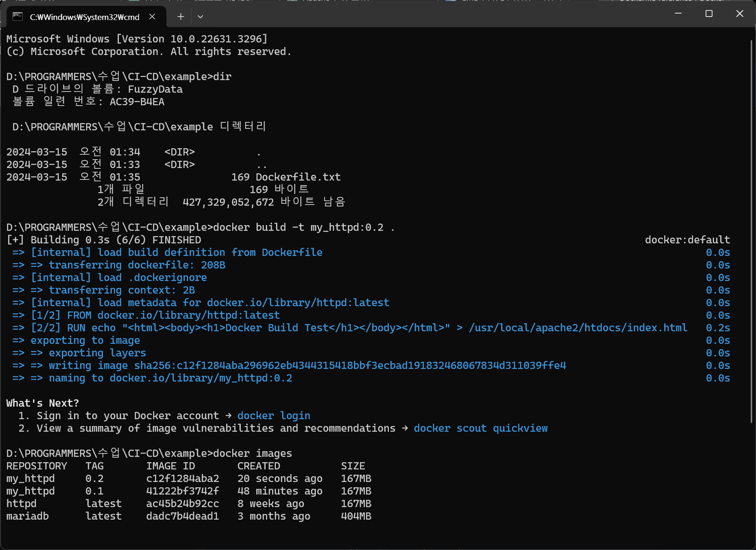
Task: Open a new terminal tab
Action: coord(181,17)
